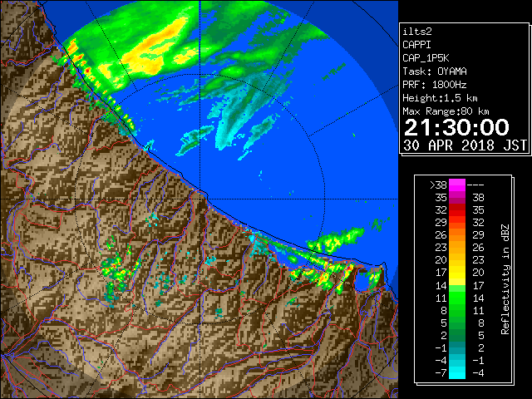Click the red 32 dBZ legend swatch
The width and height of the screenshot is (532, 399).
point(457,210)
